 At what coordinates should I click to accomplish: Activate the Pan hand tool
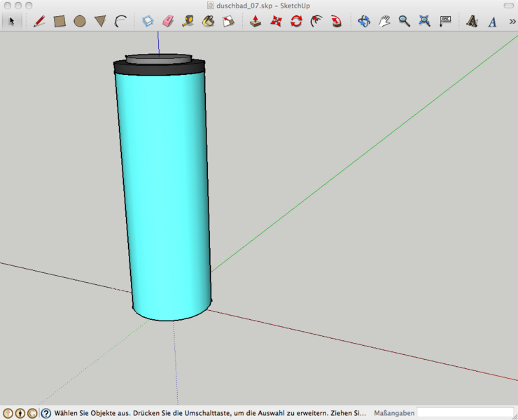(384, 21)
